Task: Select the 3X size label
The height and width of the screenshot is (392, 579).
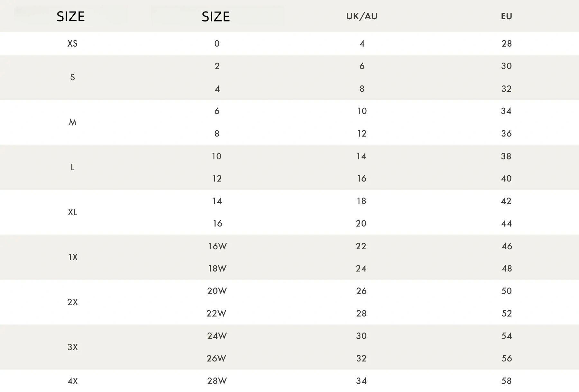Action: coord(73,347)
